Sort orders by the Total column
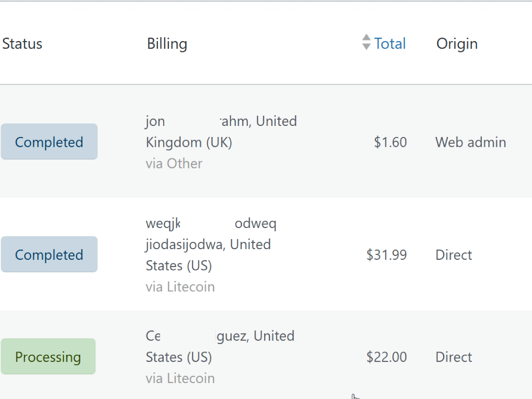The width and height of the screenshot is (532, 399). (x=390, y=43)
